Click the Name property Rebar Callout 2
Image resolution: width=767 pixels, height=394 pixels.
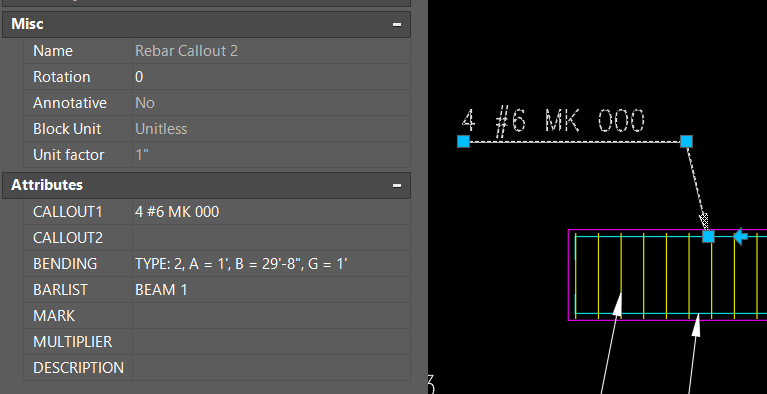[186, 51]
